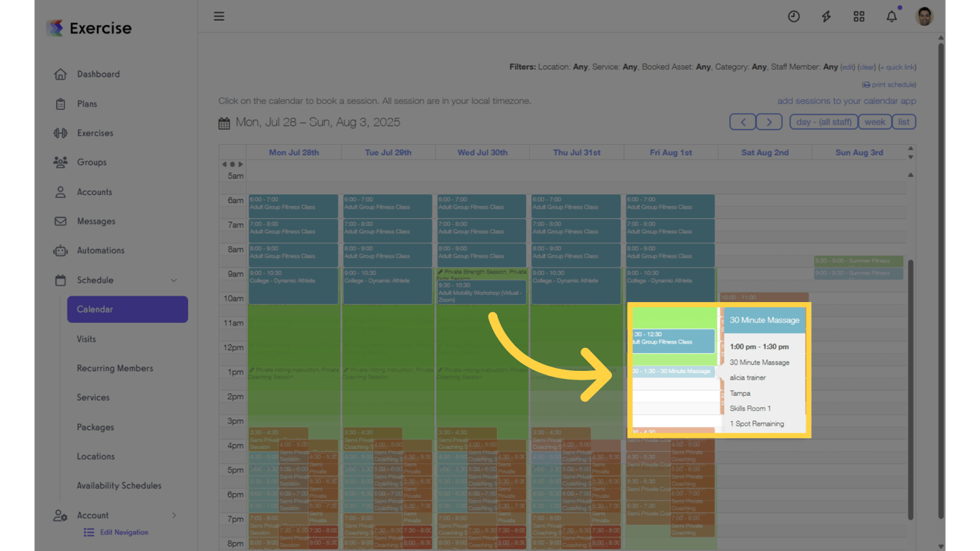Click '1 Spot Remaining' in the popup

(757, 424)
